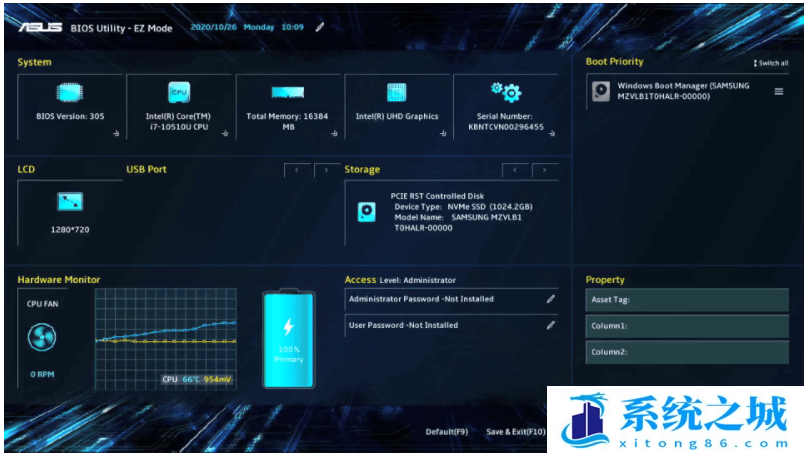The height and width of the screenshot is (456, 807).
Task: Select the CPU fan icon
Action: [x=42, y=338]
